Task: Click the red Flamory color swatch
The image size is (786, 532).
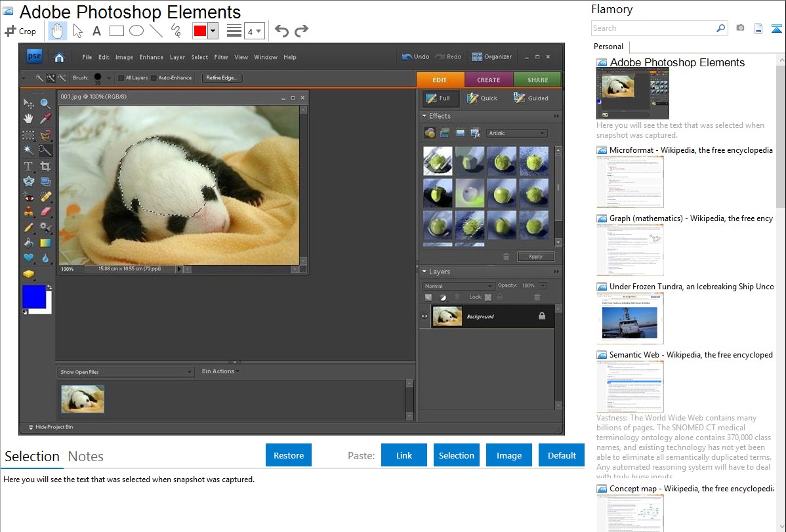Action: (x=200, y=31)
